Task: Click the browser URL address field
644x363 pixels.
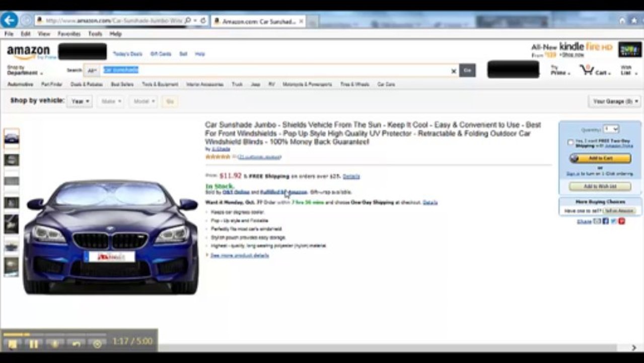Action: 113,21
